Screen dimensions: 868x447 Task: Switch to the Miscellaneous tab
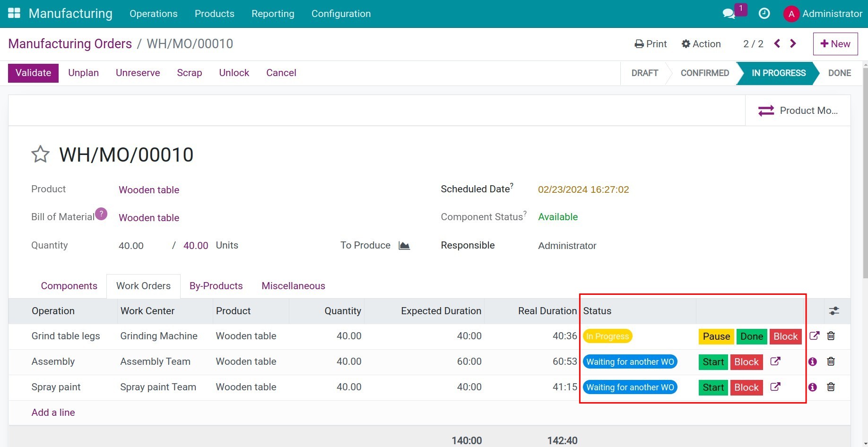[x=294, y=286]
